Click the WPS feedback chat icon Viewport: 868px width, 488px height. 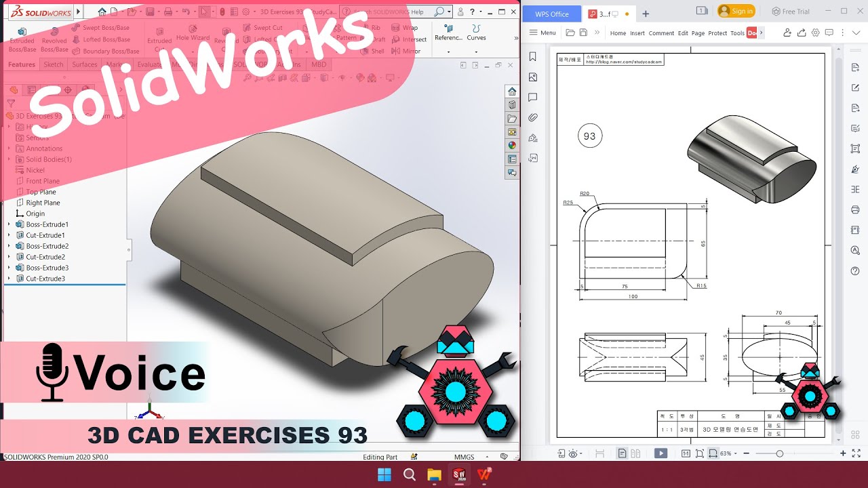pos(830,33)
